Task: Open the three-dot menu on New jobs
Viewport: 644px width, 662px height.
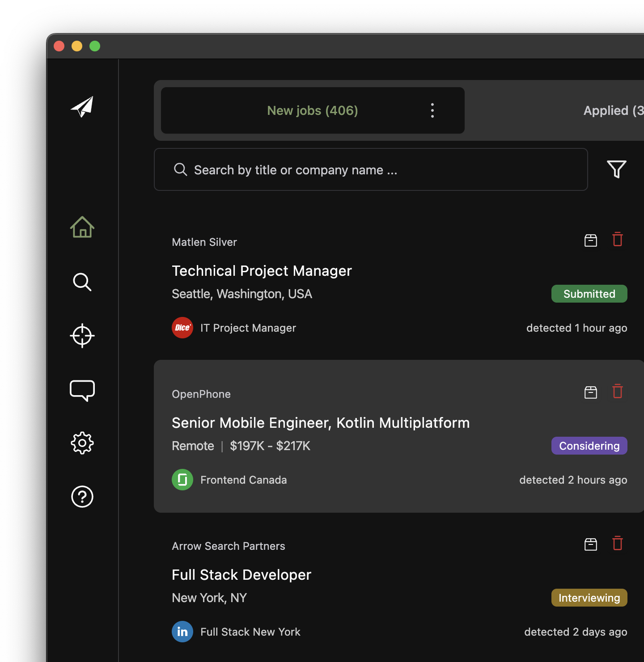Action: pos(432,110)
